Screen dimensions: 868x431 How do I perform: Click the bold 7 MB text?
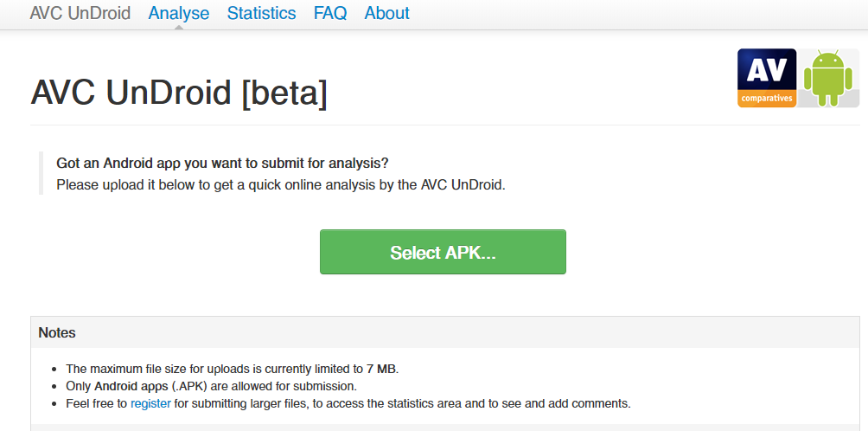pyautogui.click(x=381, y=369)
